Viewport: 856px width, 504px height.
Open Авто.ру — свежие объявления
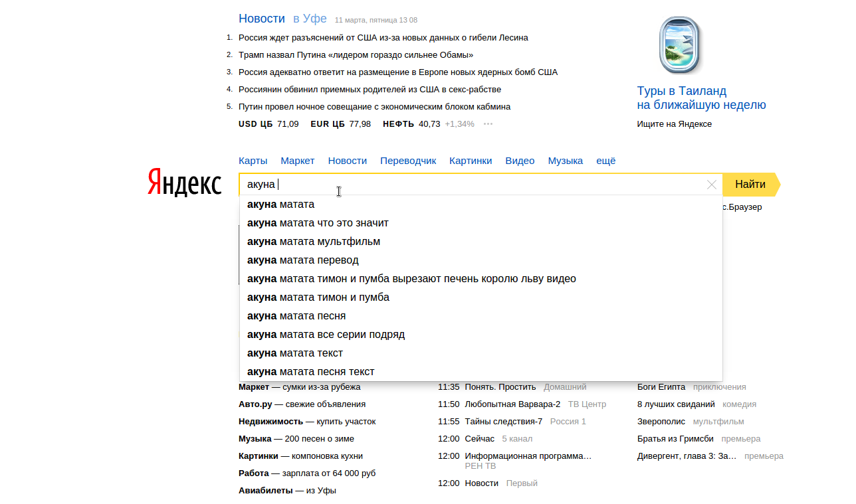302,404
